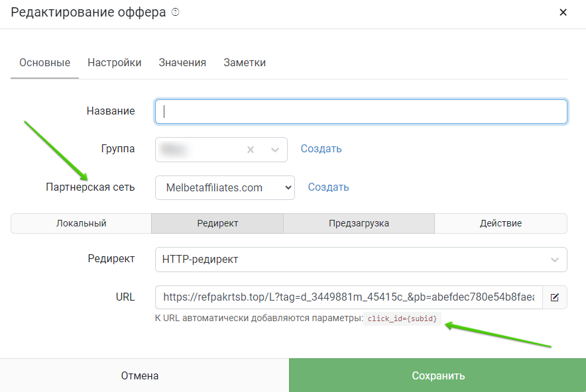This screenshot has width=586, height=392.
Task: Clear the selected Группа value
Action: tap(251, 150)
